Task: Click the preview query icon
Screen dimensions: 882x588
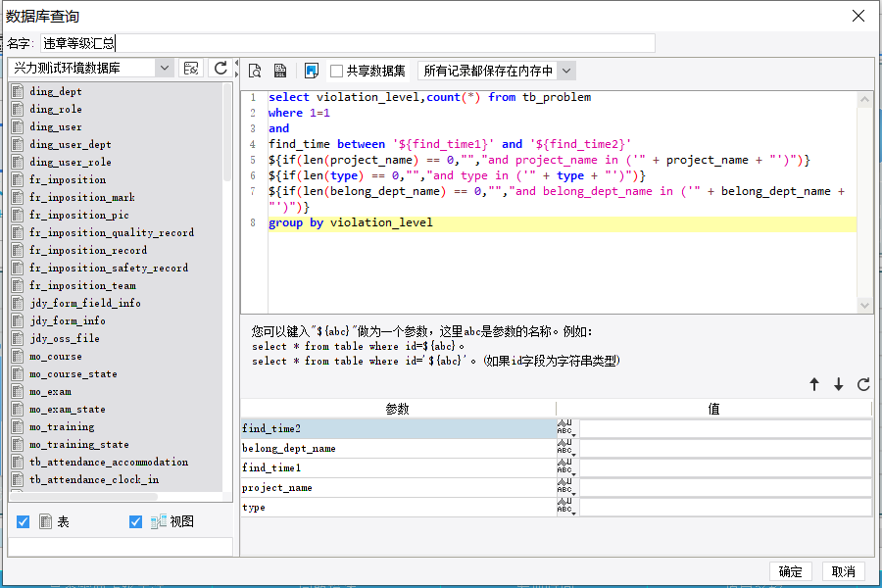Action: pyautogui.click(x=255, y=71)
